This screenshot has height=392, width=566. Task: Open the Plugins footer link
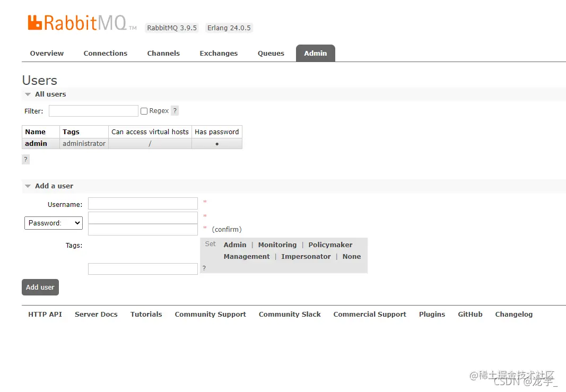tap(432, 315)
